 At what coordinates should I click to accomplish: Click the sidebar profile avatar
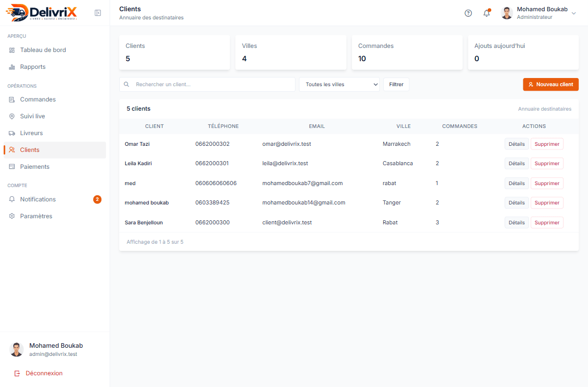coord(16,349)
